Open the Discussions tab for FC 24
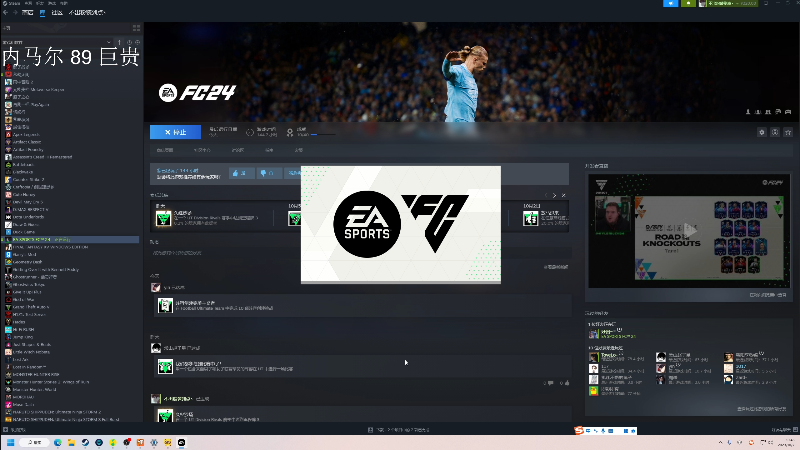800x450 pixels. pyautogui.click(x=238, y=150)
